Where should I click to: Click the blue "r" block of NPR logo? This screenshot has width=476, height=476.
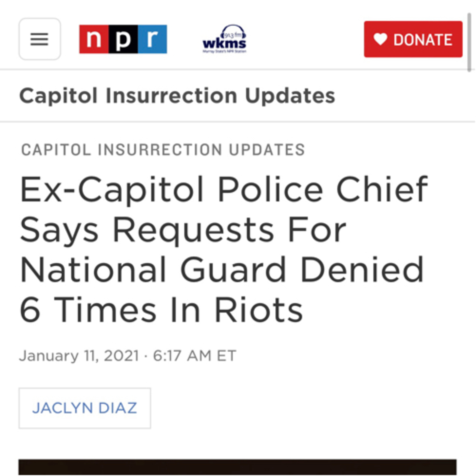(x=152, y=39)
